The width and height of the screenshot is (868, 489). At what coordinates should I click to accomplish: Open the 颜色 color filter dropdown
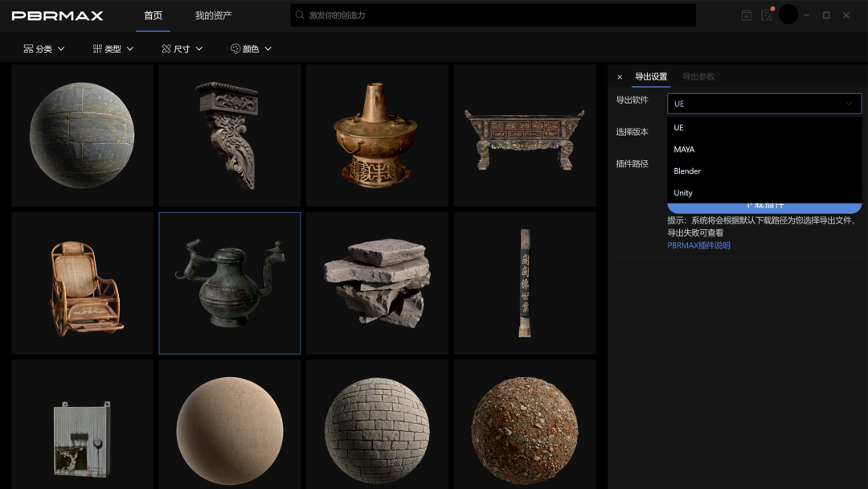click(251, 49)
